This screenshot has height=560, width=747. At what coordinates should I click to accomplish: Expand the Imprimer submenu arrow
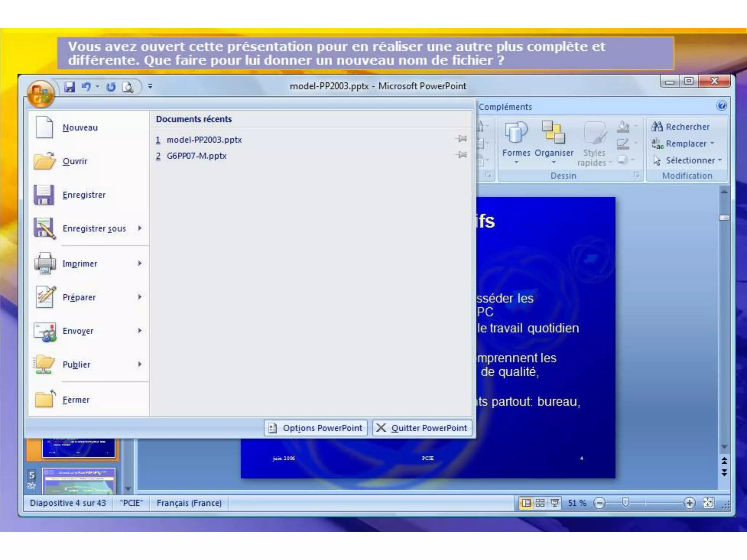(x=140, y=264)
